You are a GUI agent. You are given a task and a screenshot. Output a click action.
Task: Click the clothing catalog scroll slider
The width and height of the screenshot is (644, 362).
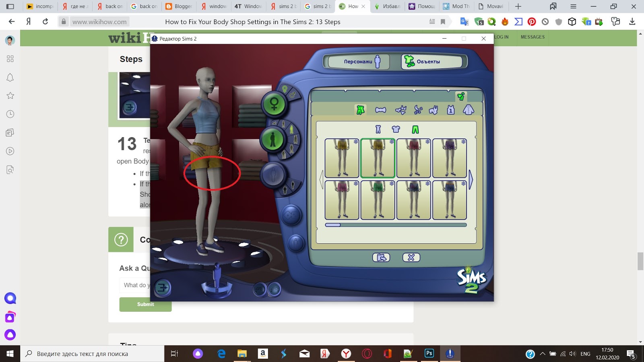(333, 225)
